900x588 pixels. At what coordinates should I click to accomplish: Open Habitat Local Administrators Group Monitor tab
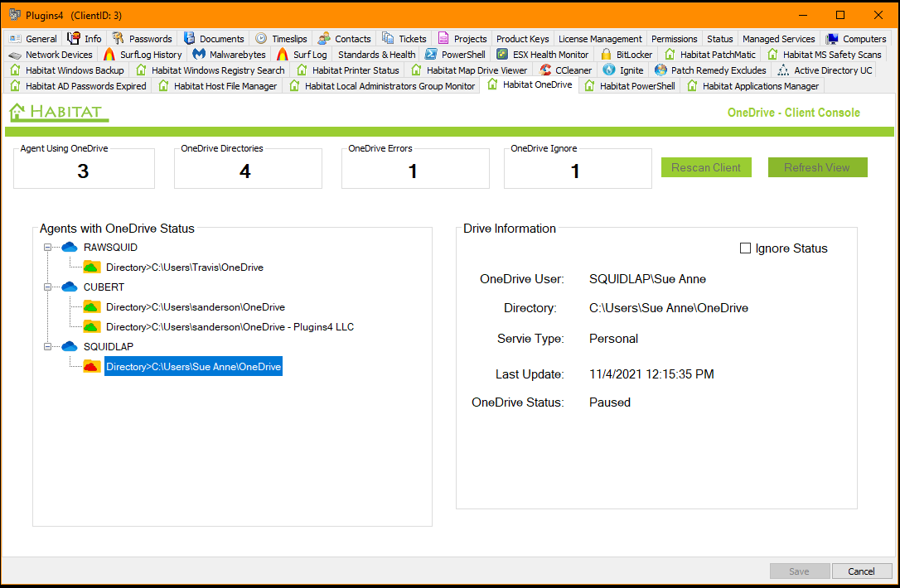pyautogui.click(x=382, y=86)
